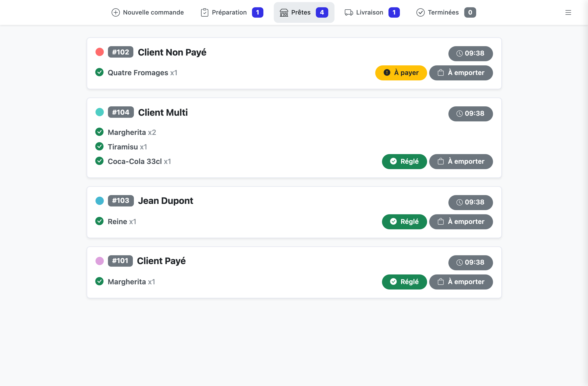Viewport: 588px width, 386px height.
Task: Click the checkmark circle icon next to Terminées
Action: point(420,12)
